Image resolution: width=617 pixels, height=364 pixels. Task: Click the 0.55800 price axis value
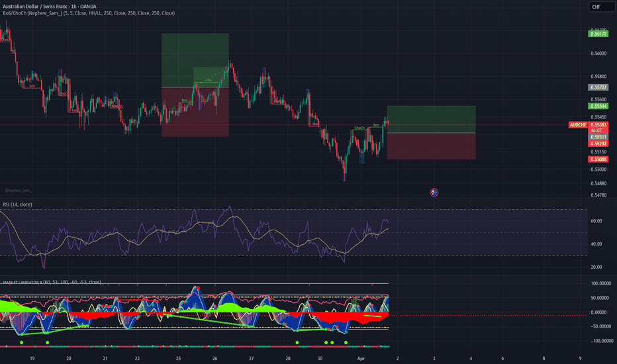[x=598, y=76]
